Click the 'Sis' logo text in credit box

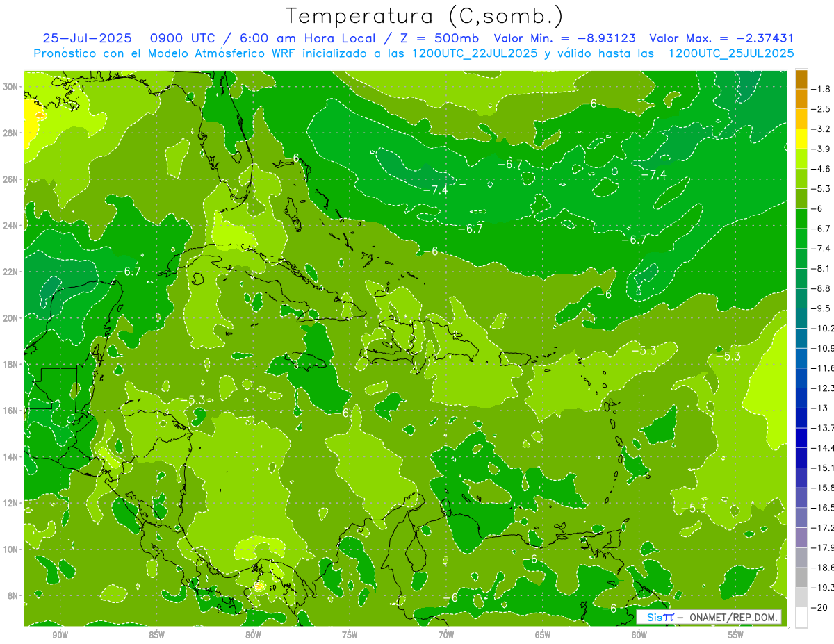click(654, 617)
